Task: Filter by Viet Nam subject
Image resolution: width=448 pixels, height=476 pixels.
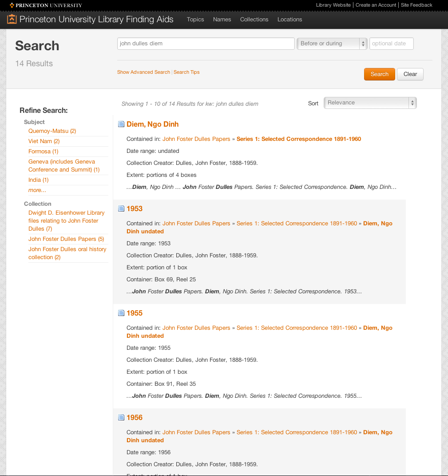Action: tap(44, 141)
